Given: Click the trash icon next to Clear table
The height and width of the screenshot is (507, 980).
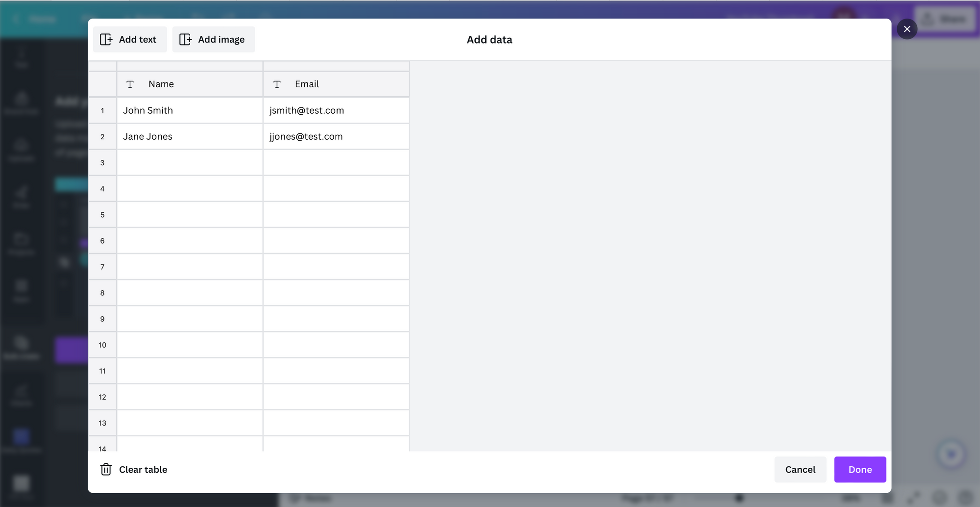Looking at the screenshot, I should [106, 469].
